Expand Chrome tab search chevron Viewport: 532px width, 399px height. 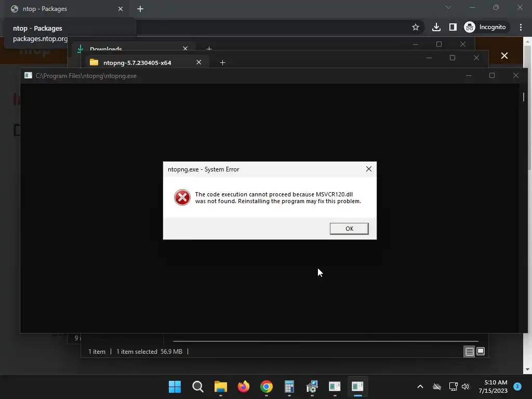pos(448,7)
